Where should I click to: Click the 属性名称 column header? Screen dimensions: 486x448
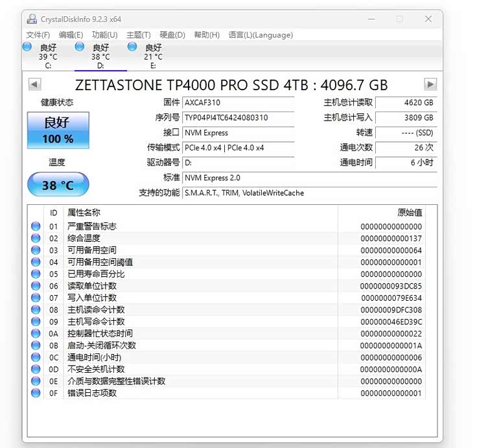[84, 213]
